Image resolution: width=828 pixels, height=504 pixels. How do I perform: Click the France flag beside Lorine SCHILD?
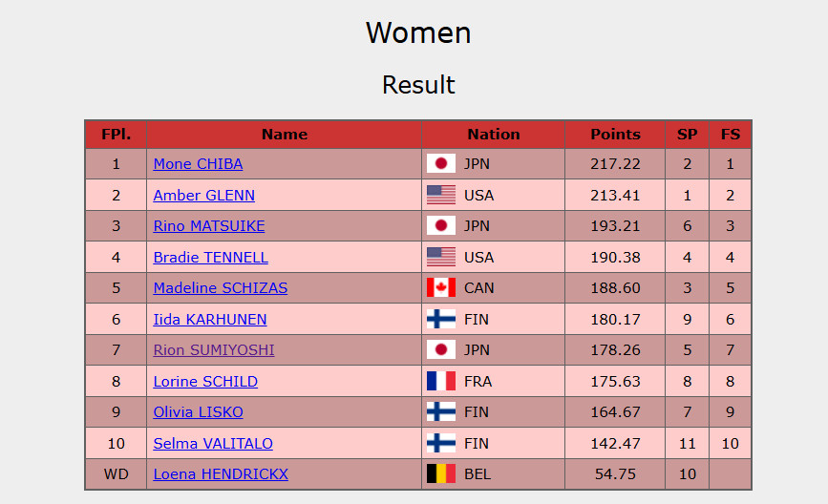point(440,381)
